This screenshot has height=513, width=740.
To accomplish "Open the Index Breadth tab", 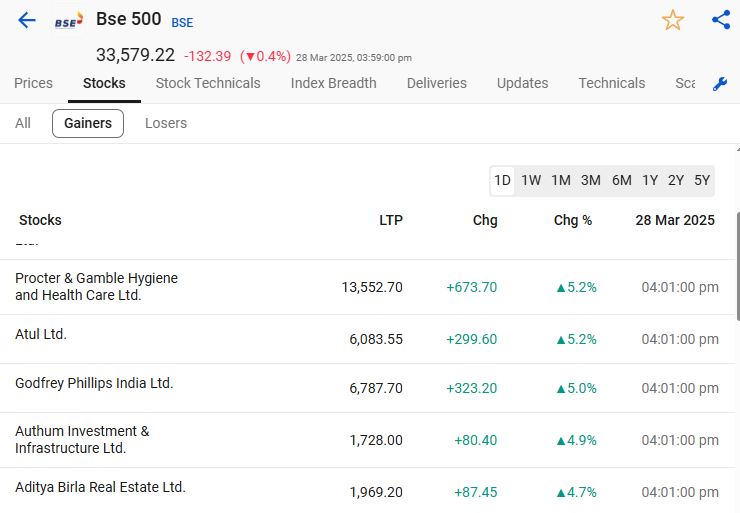I will pos(333,83).
